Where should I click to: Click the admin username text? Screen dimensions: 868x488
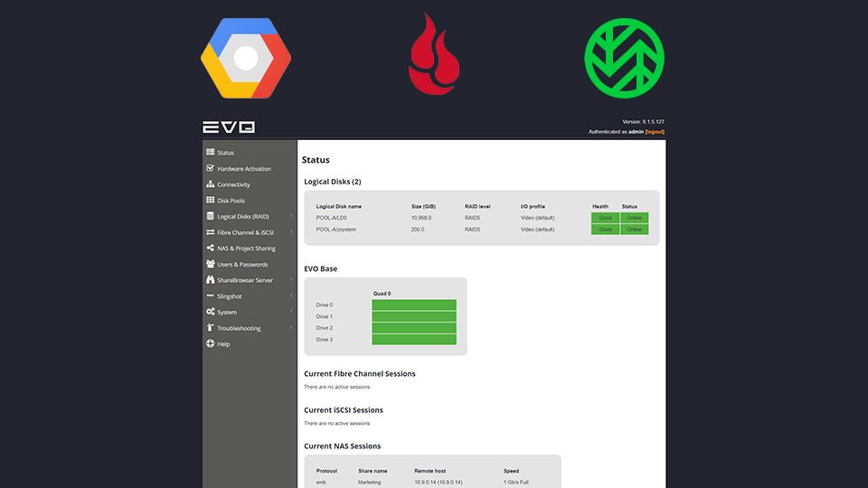tap(636, 132)
